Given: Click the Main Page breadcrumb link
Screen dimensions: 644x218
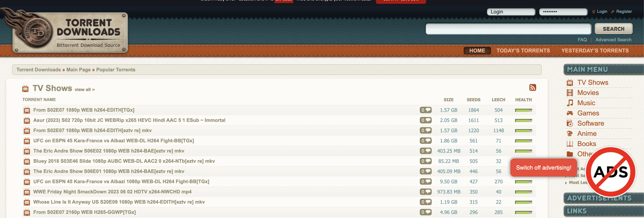Looking at the screenshot, I should 78,70.
